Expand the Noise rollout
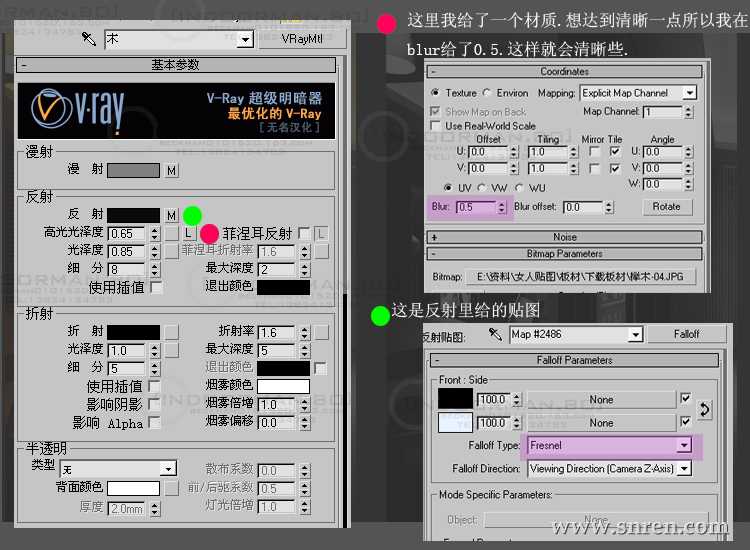Screen dimensions: 750x550 coord(565,237)
